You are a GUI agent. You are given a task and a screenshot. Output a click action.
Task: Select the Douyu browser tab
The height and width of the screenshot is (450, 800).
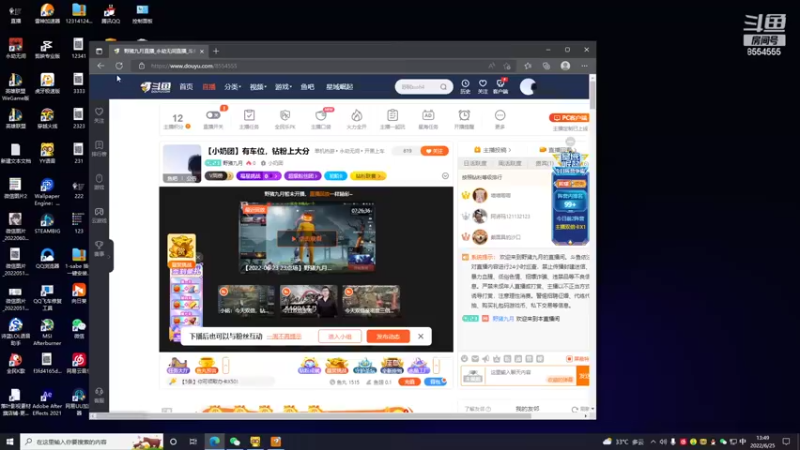(158, 51)
